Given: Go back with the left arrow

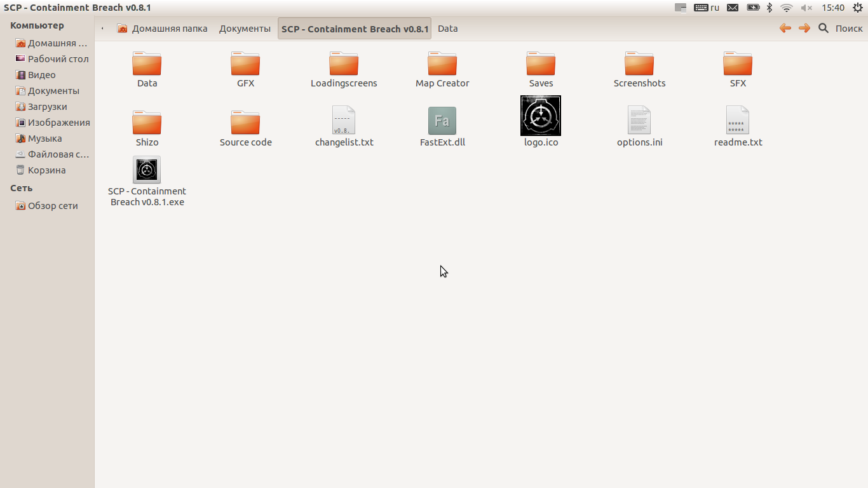Looking at the screenshot, I should pos(785,28).
